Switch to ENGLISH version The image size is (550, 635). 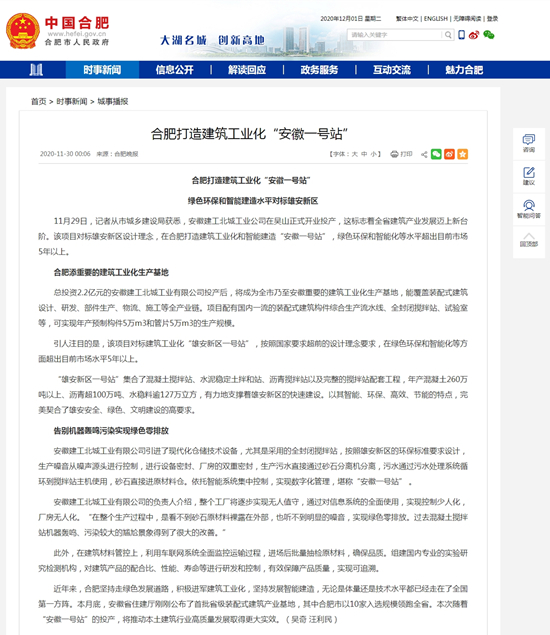(436, 19)
